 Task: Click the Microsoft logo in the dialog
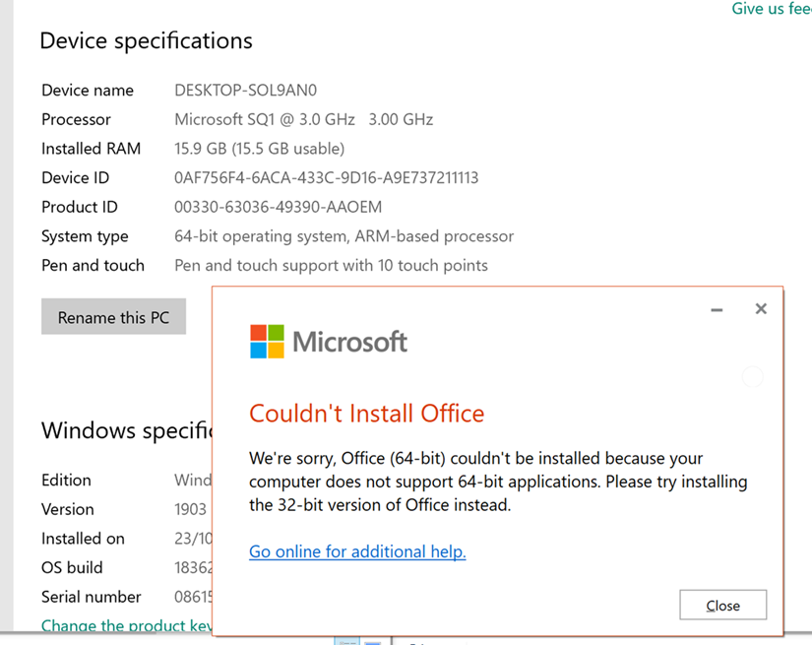coord(328,342)
